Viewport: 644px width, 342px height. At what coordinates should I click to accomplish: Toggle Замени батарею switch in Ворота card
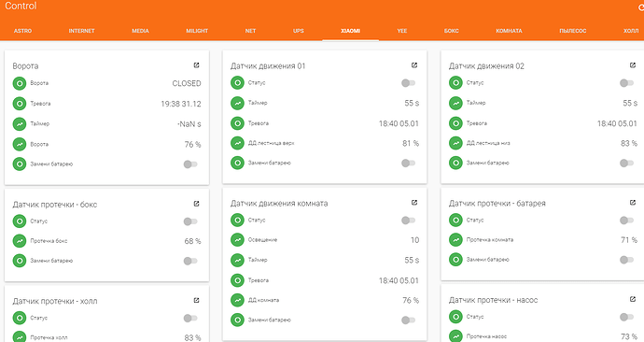tap(190, 164)
